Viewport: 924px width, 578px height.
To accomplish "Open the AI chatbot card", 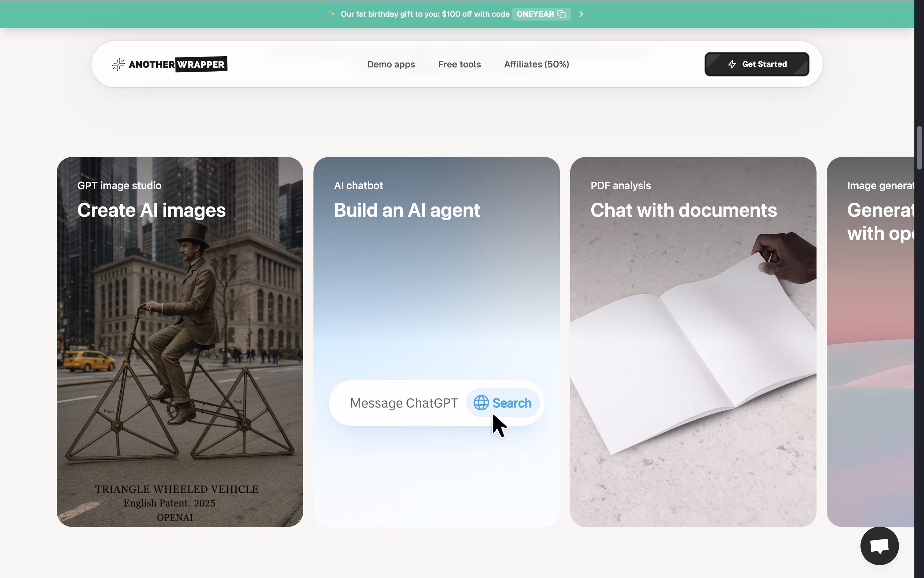I will [x=436, y=342].
